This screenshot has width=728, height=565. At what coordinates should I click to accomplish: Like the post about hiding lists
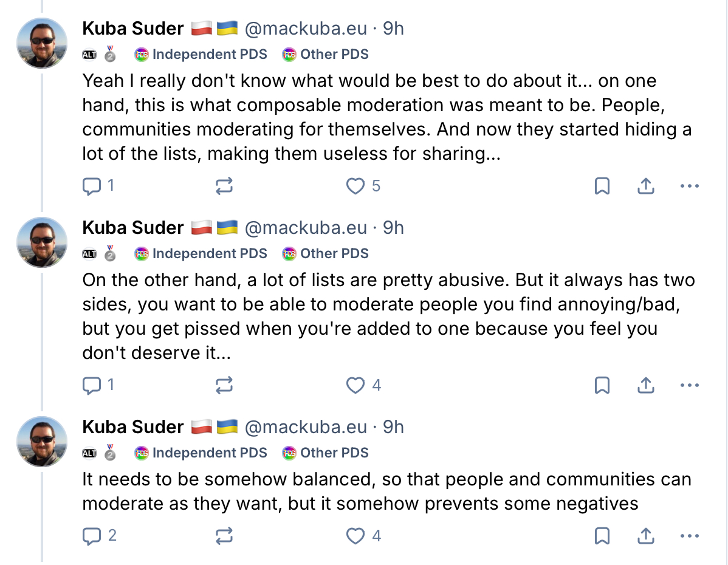click(355, 186)
